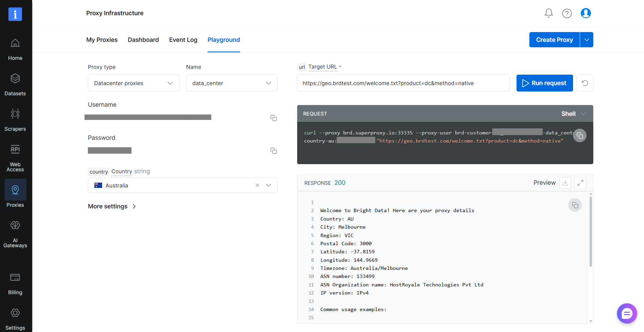Open Settings in sidebar
Screen dimensions: 644x332
click(15, 319)
